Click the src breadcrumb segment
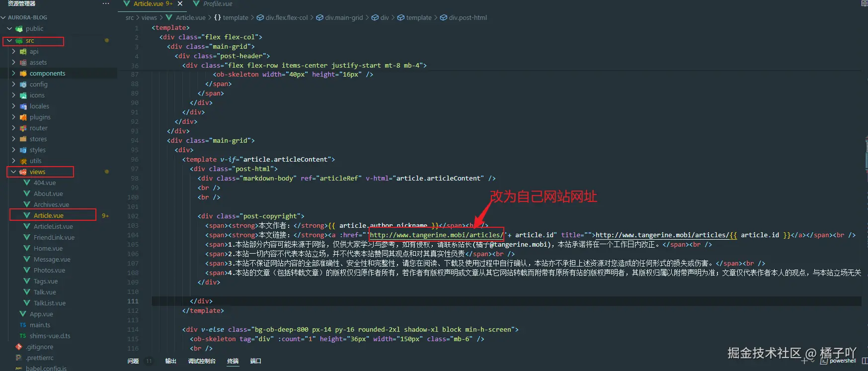 (x=130, y=17)
